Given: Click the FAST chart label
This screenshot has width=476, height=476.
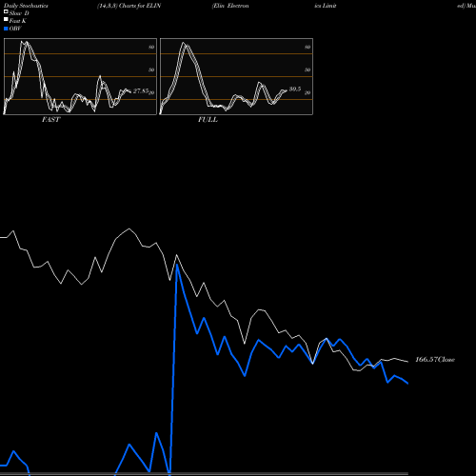Looking at the screenshot, I should (50, 120).
